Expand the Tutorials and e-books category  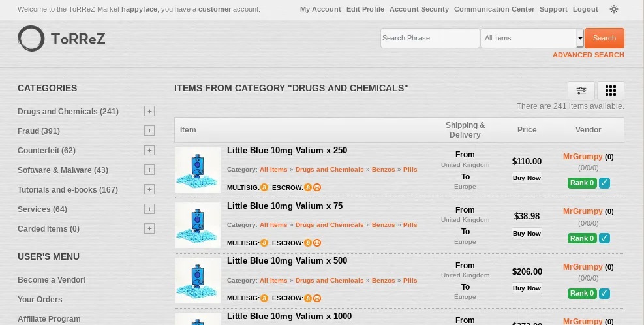[149, 189]
